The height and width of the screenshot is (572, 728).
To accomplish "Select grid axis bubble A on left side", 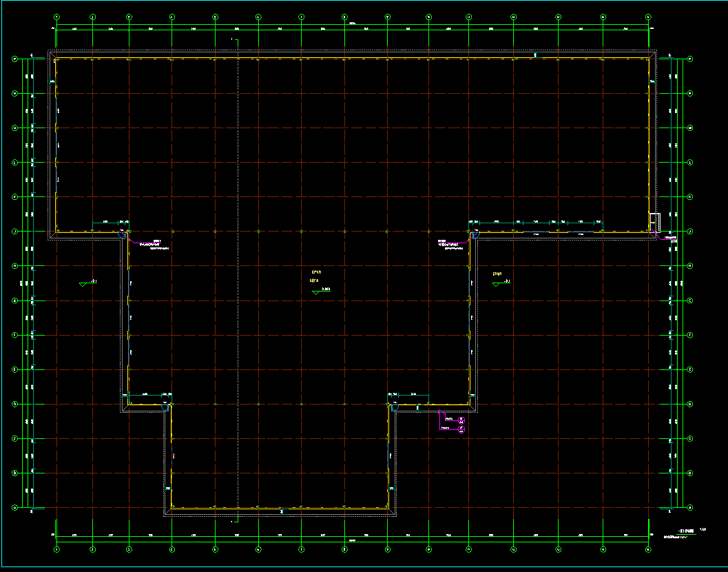I will (14, 508).
